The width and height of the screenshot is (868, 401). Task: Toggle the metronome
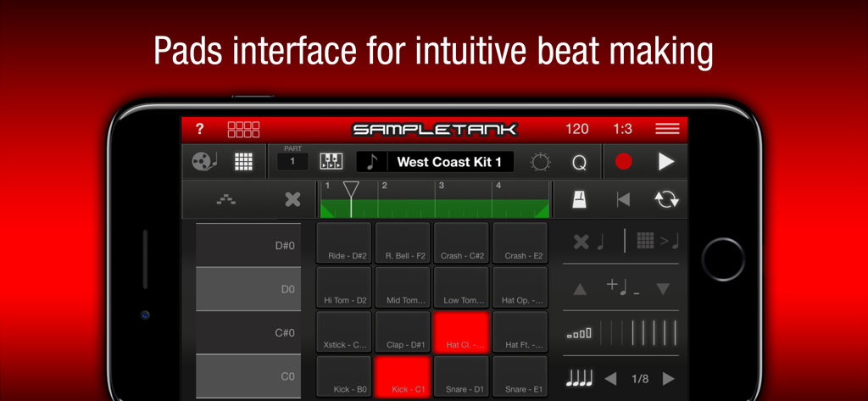tap(581, 199)
